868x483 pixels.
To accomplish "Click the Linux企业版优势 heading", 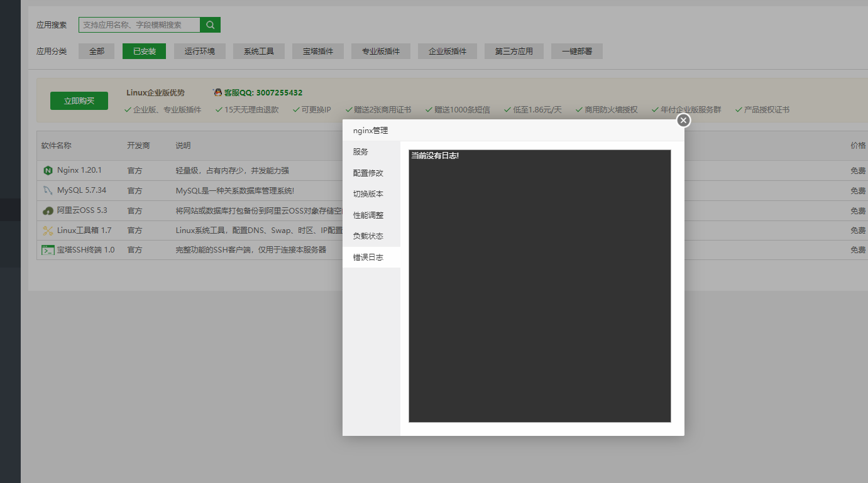I will pos(156,93).
